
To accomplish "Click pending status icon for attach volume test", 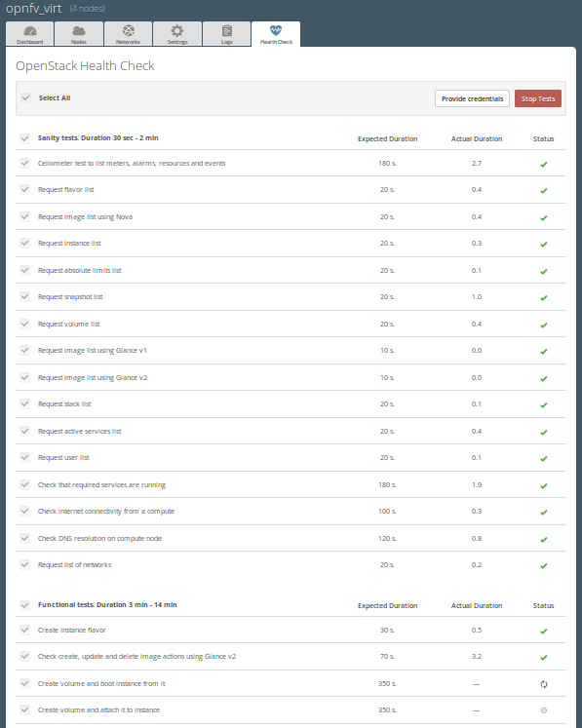I will [x=544, y=710].
